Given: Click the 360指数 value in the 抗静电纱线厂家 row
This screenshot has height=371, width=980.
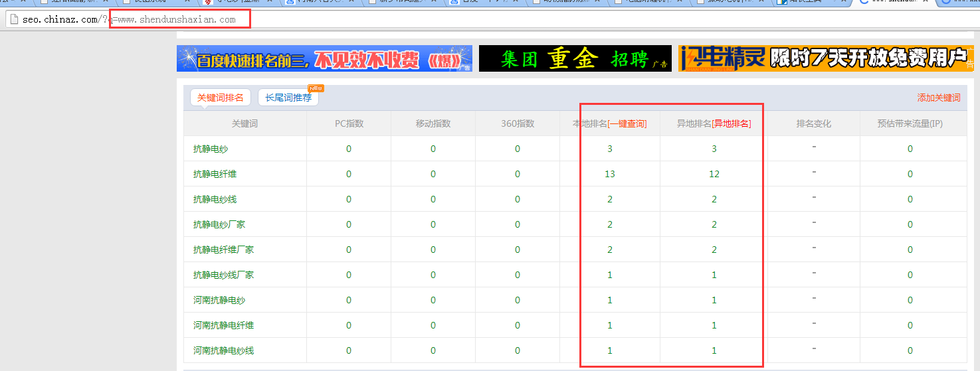Looking at the screenshot, I should (518, 275).
